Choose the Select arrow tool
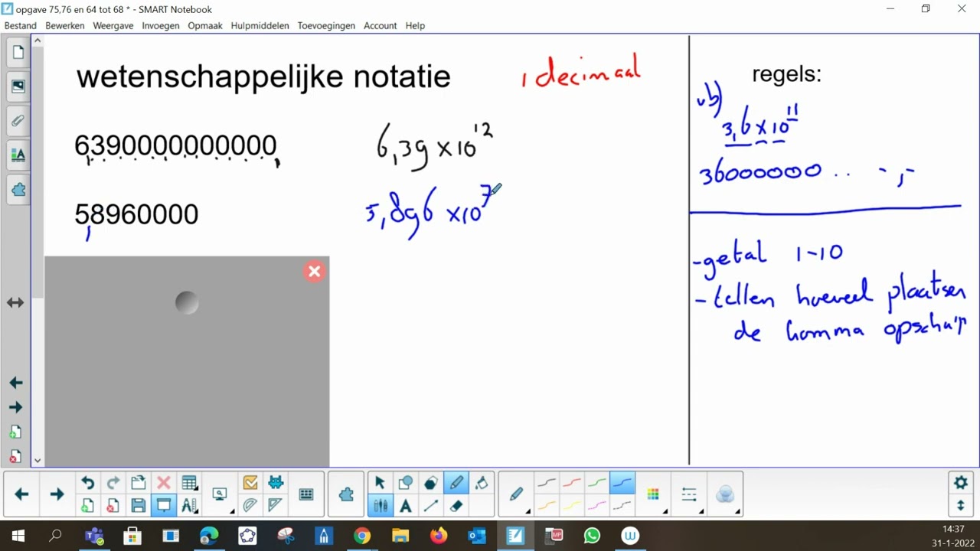This screenshot has height=551, width=980. pos(380,483)
